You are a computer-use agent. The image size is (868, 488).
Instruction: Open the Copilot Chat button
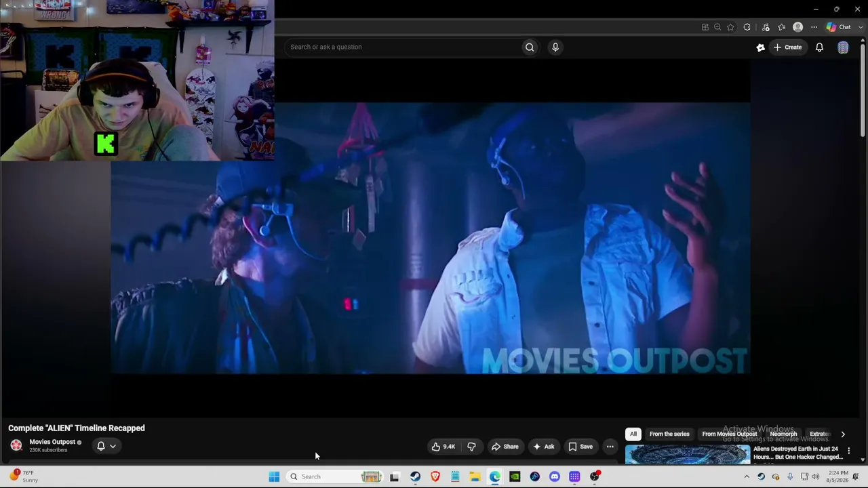(x=838, y=27)
